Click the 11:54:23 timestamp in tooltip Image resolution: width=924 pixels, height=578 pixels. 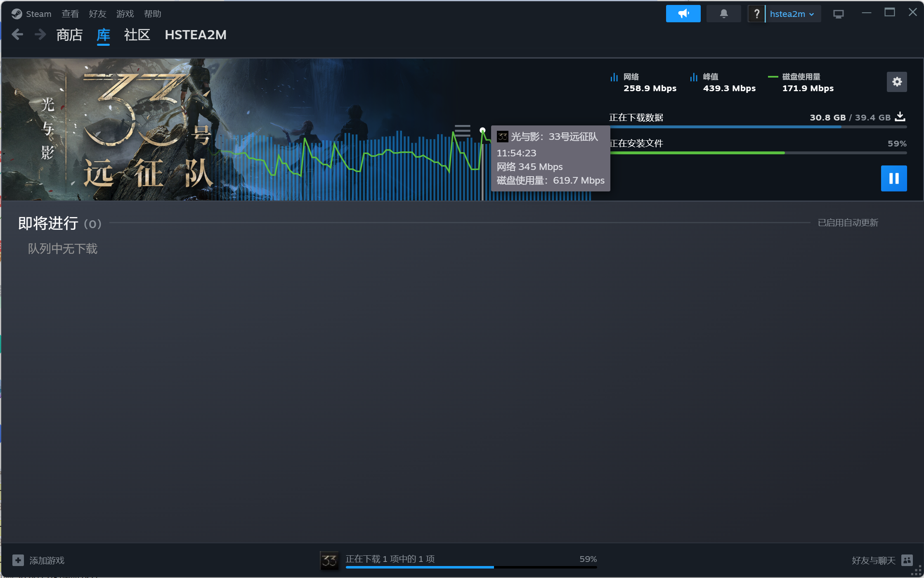click(516, 153)
